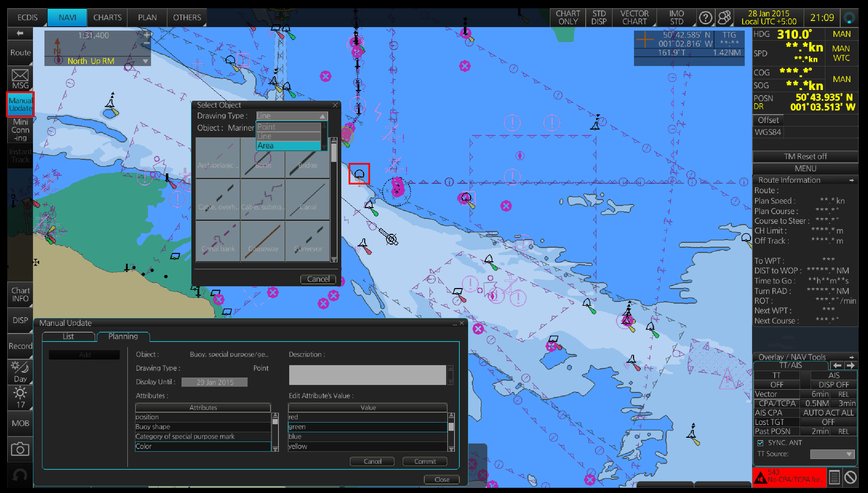Toggle Past POSN REL mode
The image size is (868, 493).
[x=843, y=432]
